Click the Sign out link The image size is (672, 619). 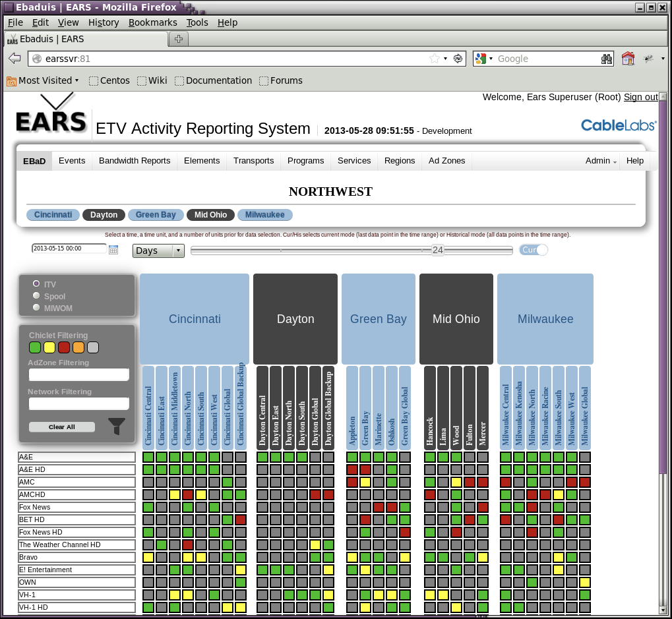(x=641, y=98)
